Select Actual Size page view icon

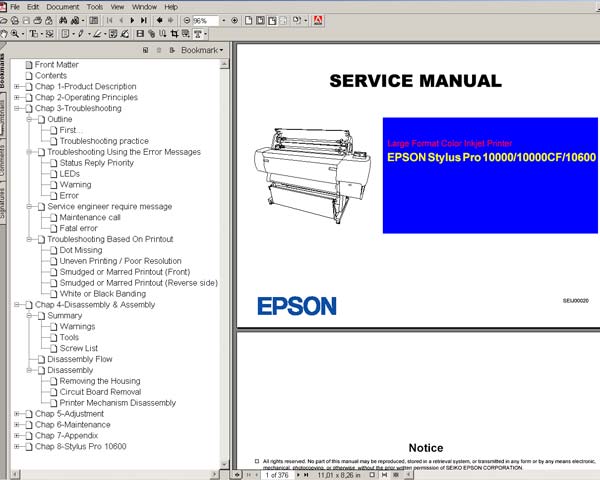[x=249, y=20]
